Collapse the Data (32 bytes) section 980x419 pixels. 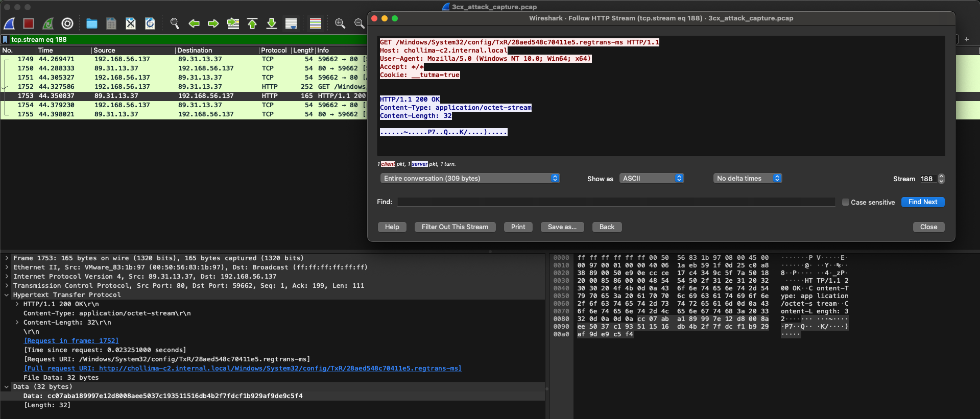[7, 387]
